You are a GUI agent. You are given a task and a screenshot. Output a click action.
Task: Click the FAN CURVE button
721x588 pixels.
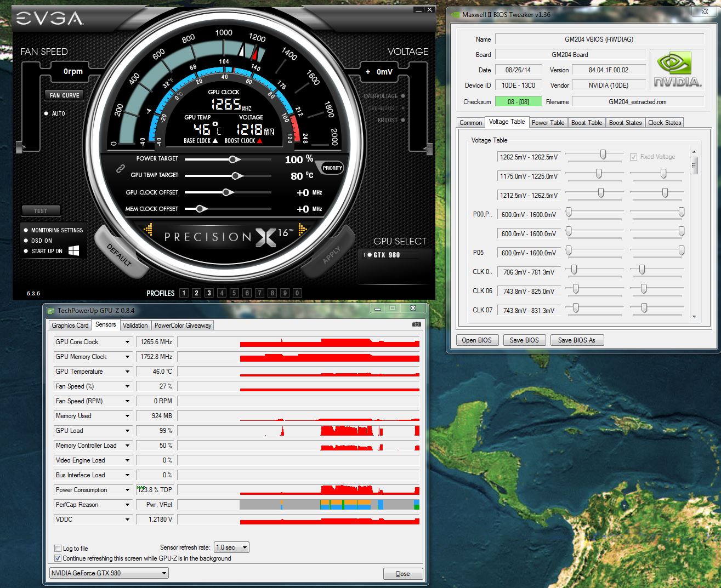click(x=64, y=95)
